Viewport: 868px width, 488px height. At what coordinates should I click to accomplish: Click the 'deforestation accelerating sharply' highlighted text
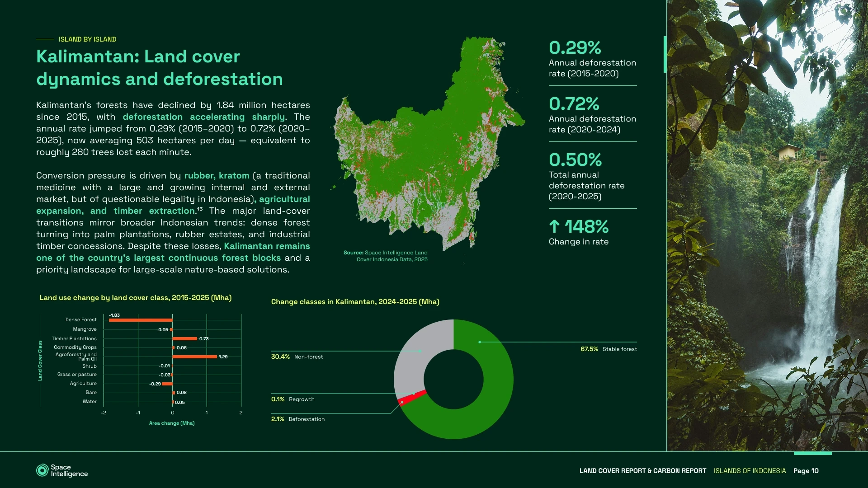click(203, 117)
